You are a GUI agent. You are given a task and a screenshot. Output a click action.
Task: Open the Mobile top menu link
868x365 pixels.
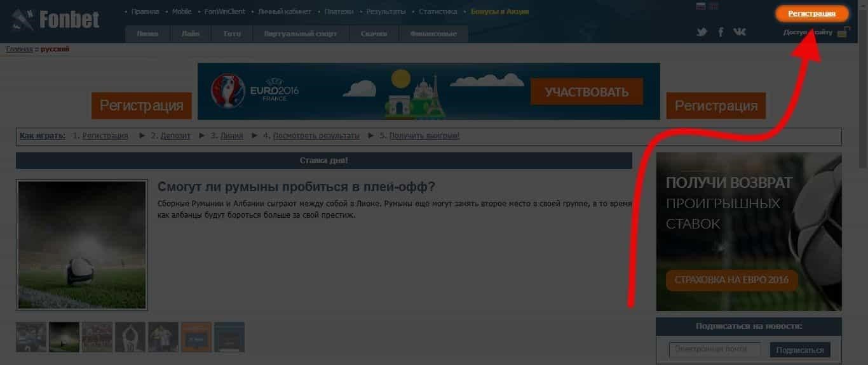click(182, 11)
